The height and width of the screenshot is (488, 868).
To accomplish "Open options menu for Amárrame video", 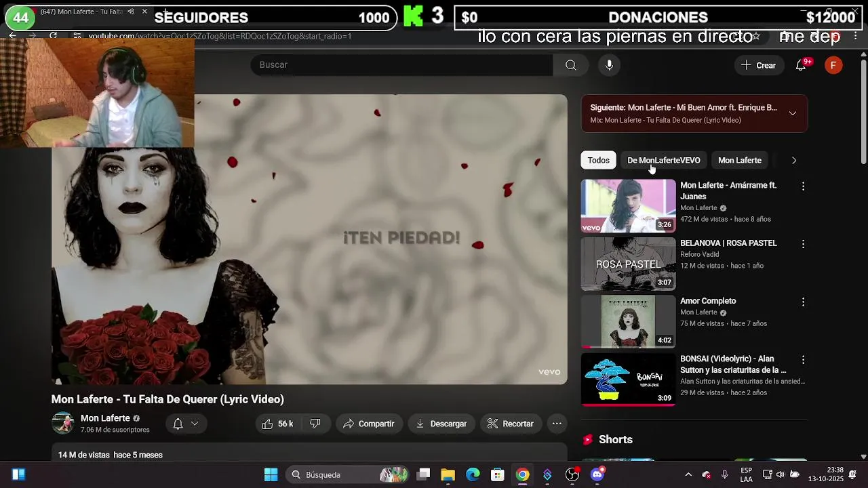I will (x=803, y=186).
